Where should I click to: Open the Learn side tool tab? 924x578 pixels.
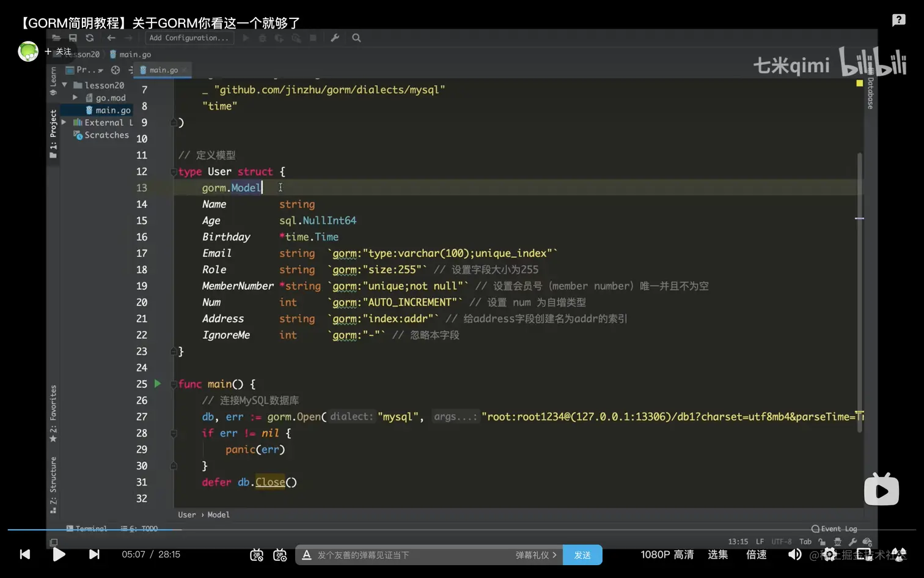pyautogui.click(x=53, y=81)
